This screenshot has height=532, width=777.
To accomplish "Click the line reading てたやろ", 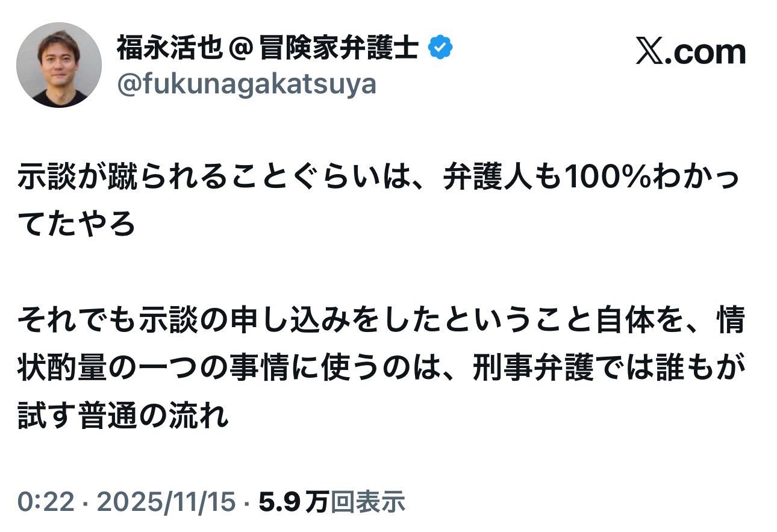I will click(76, 226).
